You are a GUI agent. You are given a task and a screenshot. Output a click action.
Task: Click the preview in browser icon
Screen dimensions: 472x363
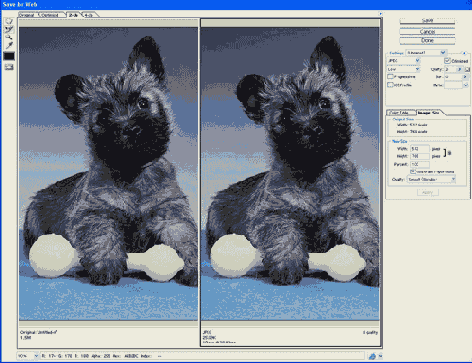(372, 356)
